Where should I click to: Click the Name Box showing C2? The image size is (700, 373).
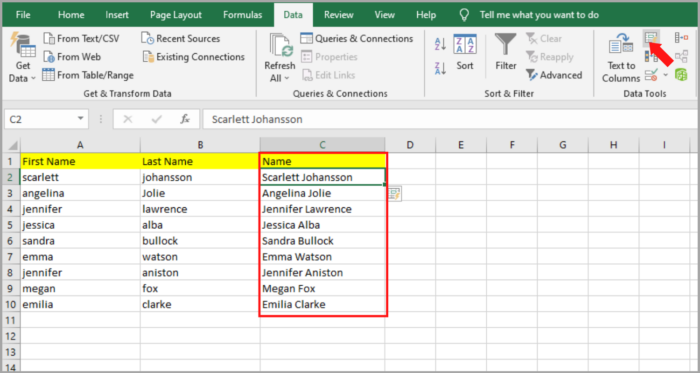click(x=40, y=119)
